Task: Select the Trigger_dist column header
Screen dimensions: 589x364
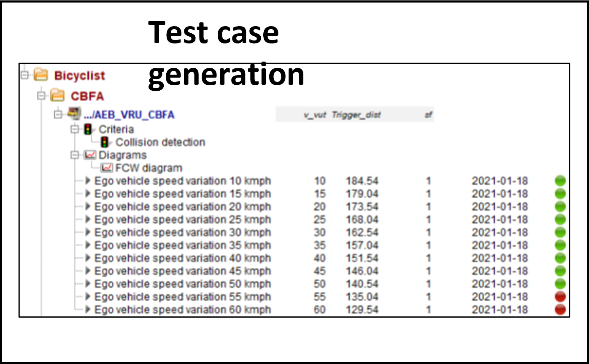Action: click(356, 115)
